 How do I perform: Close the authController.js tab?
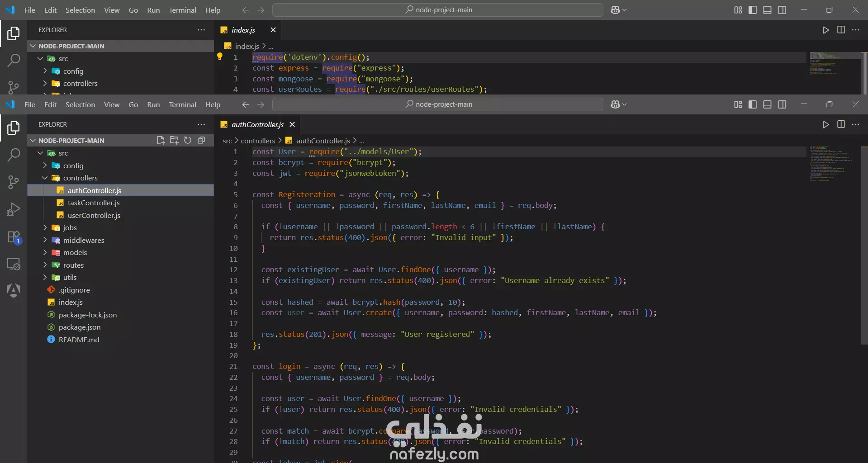(x=292, y=124)
